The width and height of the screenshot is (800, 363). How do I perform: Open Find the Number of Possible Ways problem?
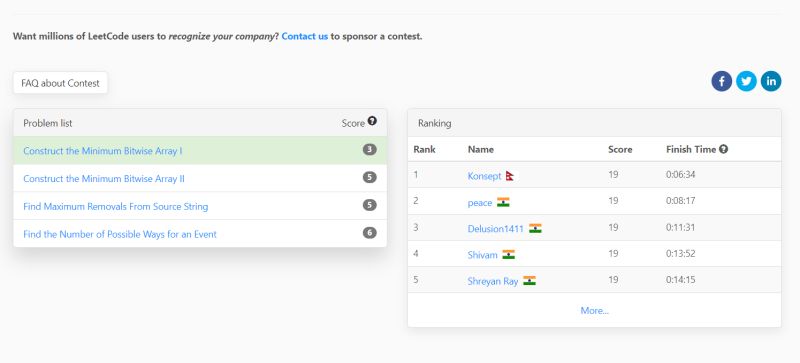click(120, 234)
